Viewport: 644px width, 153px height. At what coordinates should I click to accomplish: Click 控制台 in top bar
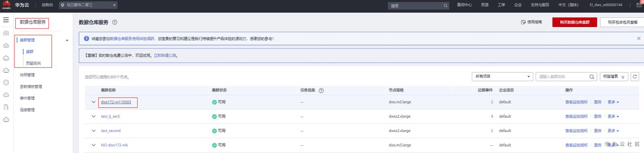coord(47,5)
